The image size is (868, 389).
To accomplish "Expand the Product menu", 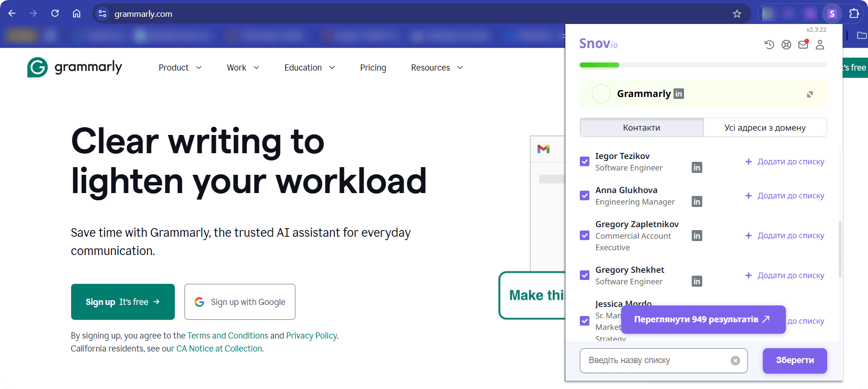I will pos(180,68).
